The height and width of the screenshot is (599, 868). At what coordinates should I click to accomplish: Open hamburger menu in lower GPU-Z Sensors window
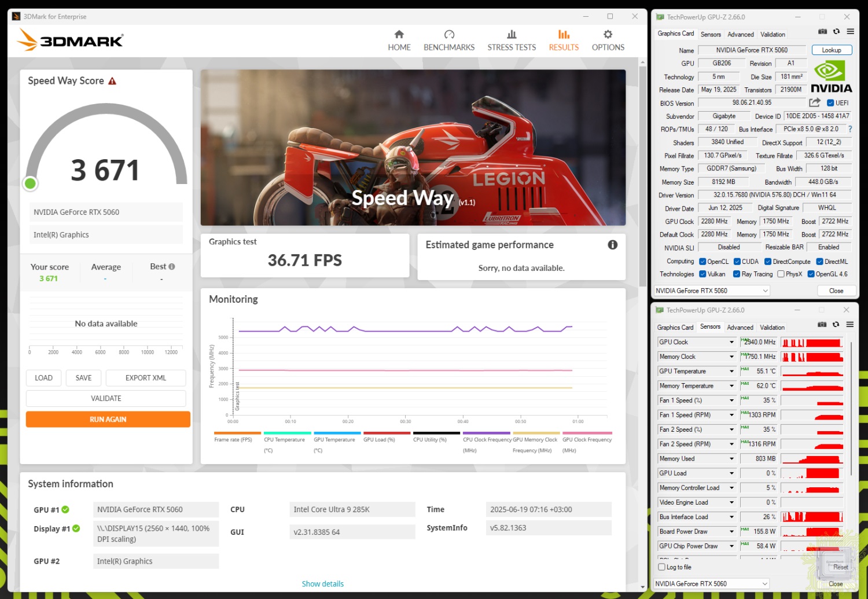tap(850, 325)
